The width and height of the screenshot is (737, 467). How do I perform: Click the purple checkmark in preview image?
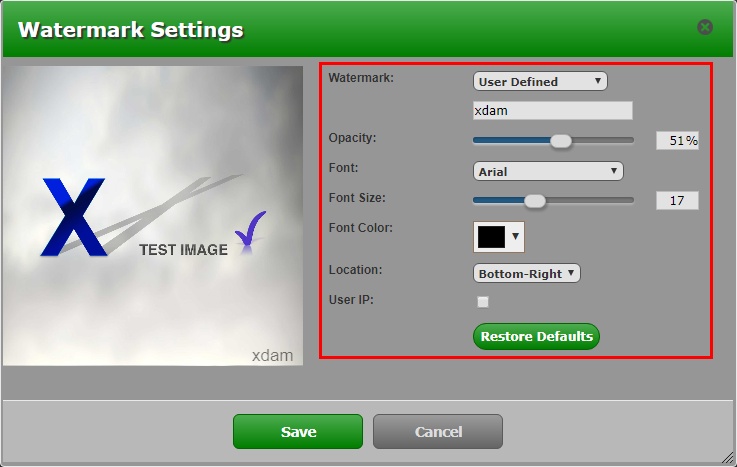click(x=250, y=230)
